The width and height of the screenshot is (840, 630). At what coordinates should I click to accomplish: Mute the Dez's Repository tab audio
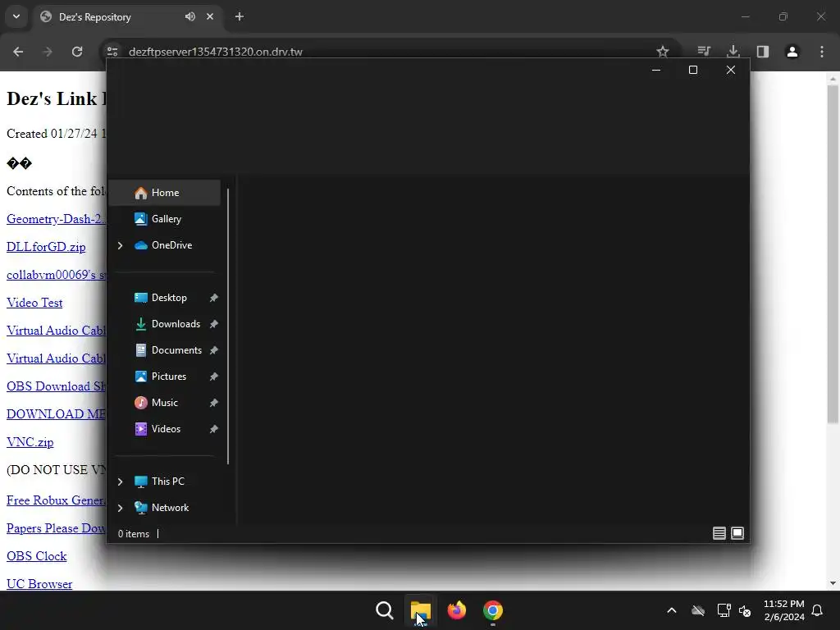coord(190,16)
